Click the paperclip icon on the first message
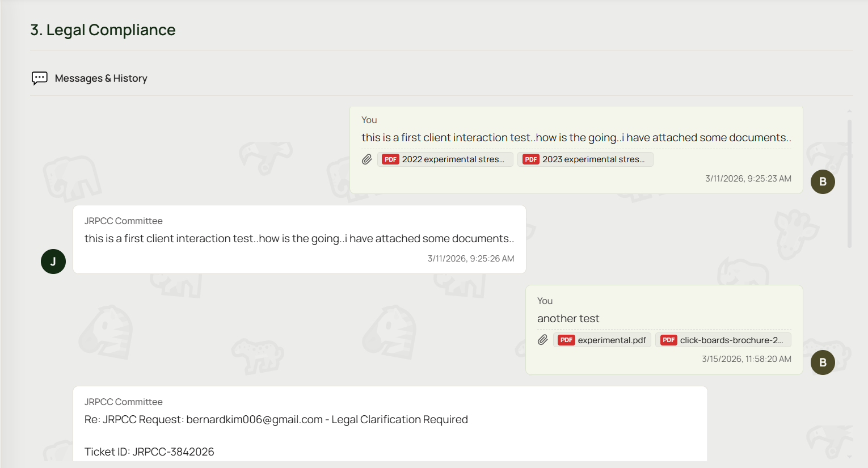The image size is (868, 468). click(366, 159)
